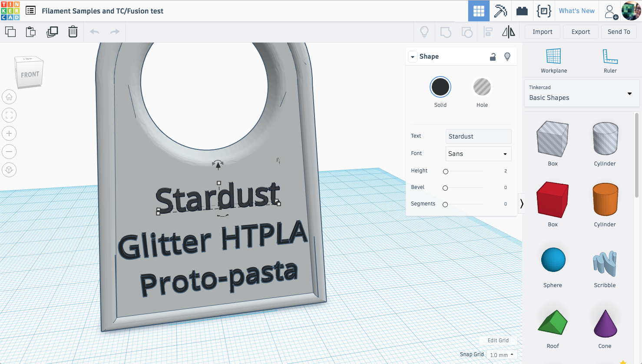The width and height of the screenshot is (642, 364).
Task: Select the striped Box hole shape
Action: 553,139
